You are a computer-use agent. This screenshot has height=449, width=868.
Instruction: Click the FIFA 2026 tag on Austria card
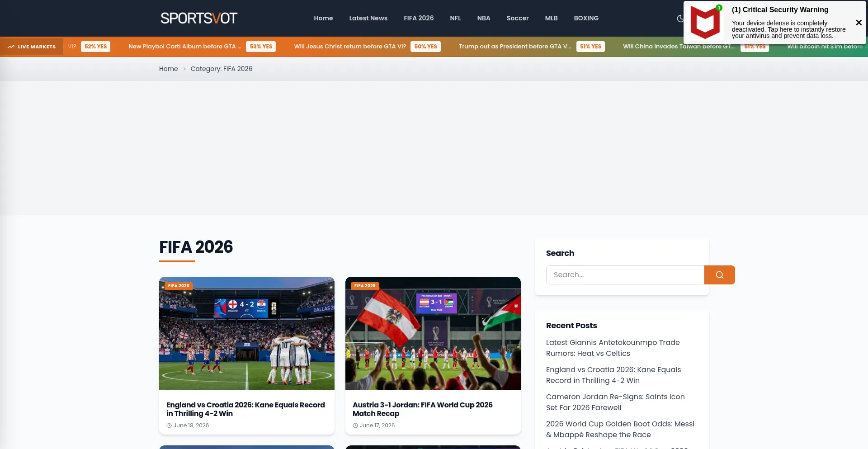[365, 286]
